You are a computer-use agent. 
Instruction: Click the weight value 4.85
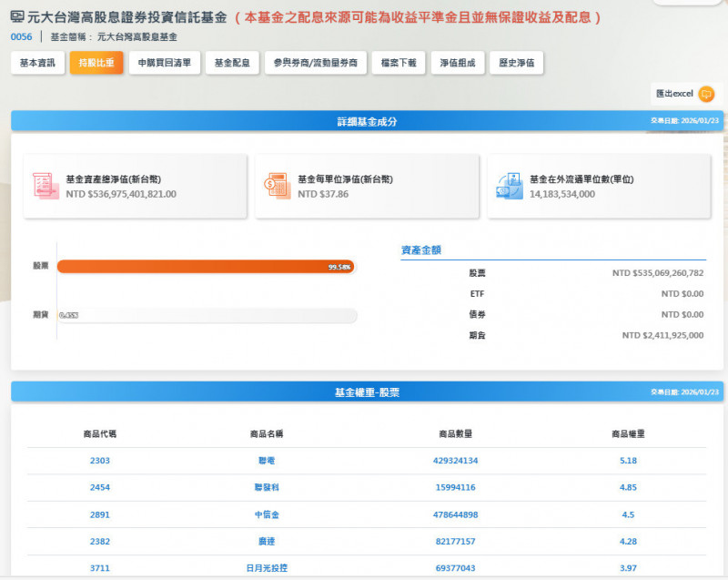[628, 488]
